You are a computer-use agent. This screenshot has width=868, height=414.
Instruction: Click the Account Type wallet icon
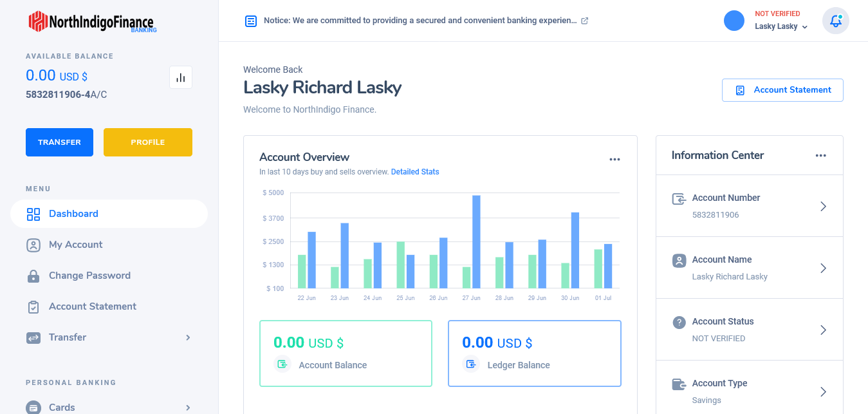pyautogui.click(x=679, y=384)
